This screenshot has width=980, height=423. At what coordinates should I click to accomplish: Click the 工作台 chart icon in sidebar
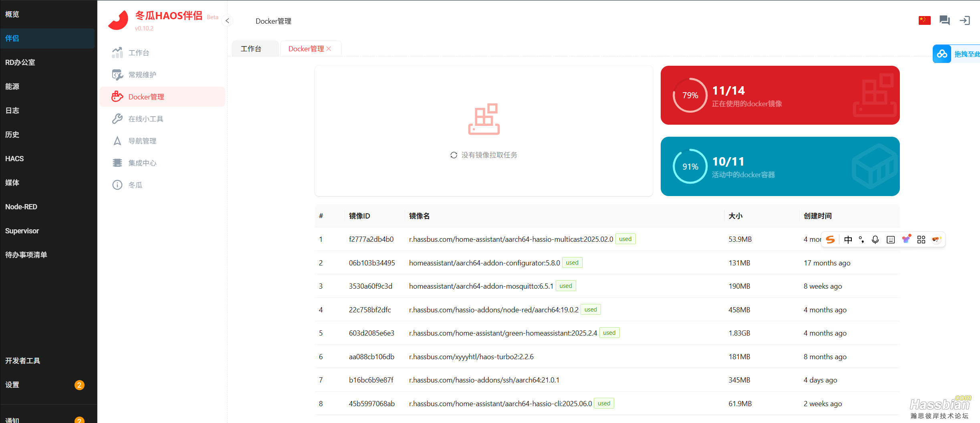pos(117,53)
